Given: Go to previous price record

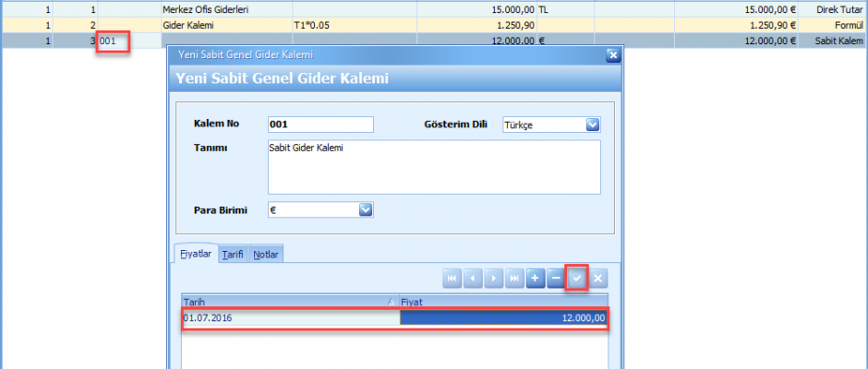Looking at the screenshot, I should (474, 278).
